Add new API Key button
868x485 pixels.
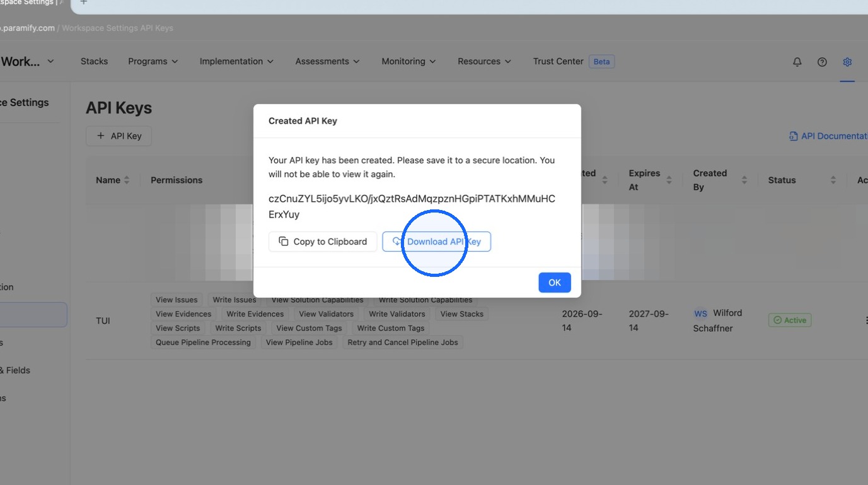[119, 136]
